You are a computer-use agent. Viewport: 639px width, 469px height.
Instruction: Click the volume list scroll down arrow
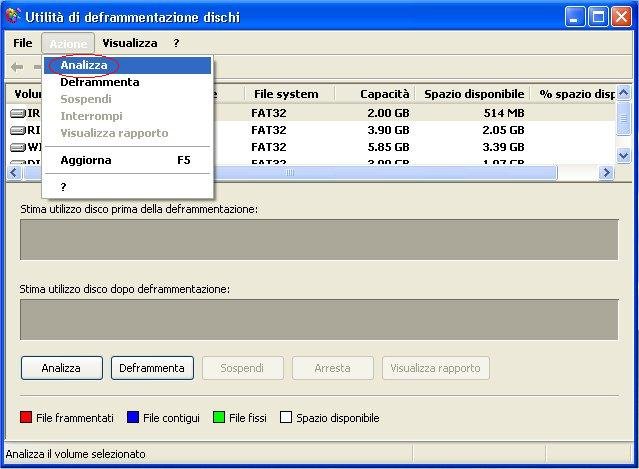624,155
